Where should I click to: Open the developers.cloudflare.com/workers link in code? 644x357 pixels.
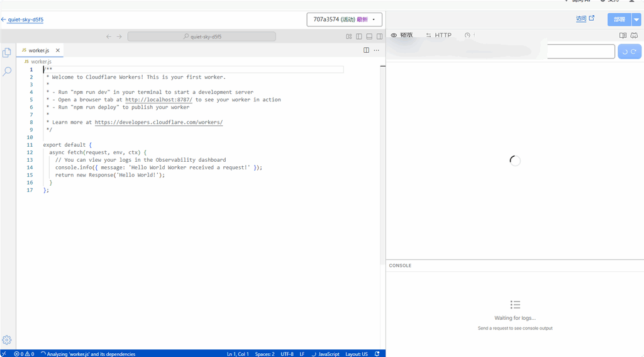coord(158,122)
